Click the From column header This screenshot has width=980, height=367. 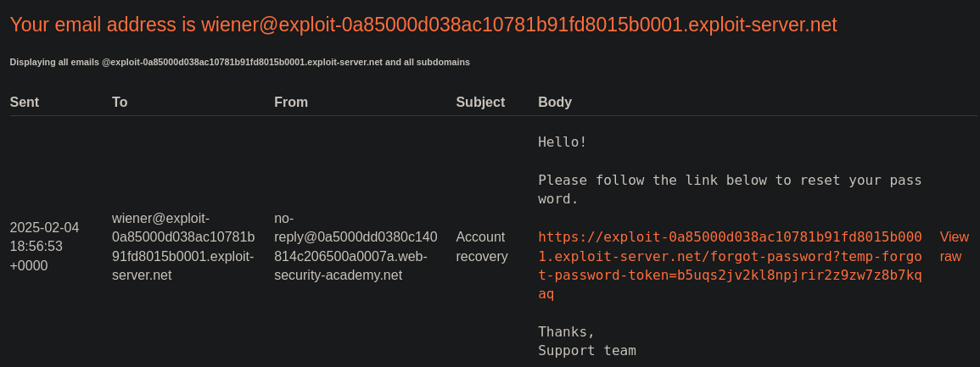point(291,103)
